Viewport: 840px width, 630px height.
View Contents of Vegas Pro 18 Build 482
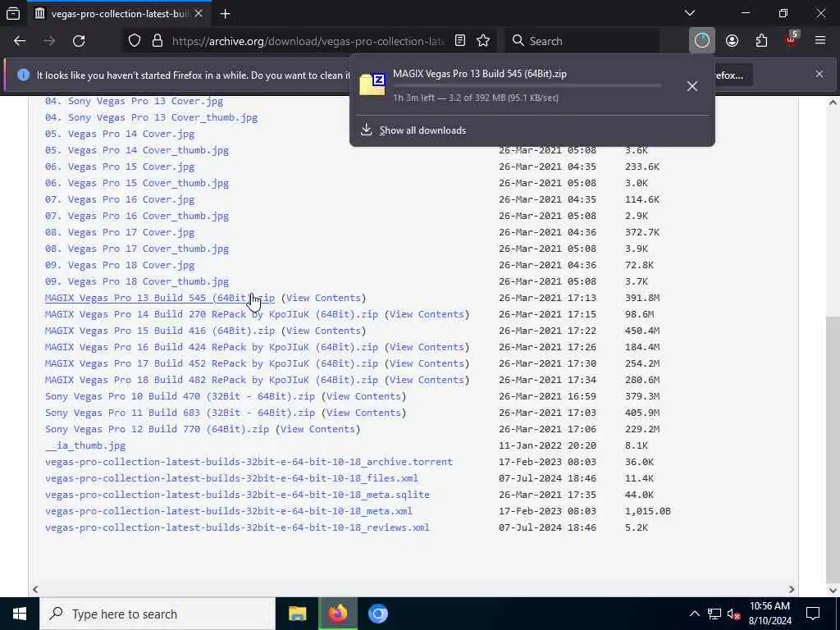[x=427, y=380]
